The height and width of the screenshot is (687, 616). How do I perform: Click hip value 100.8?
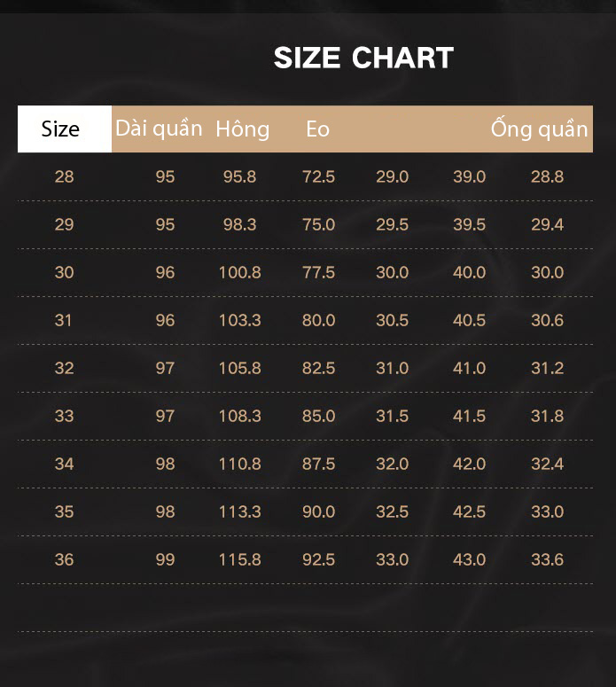click(x=239, y=272)
